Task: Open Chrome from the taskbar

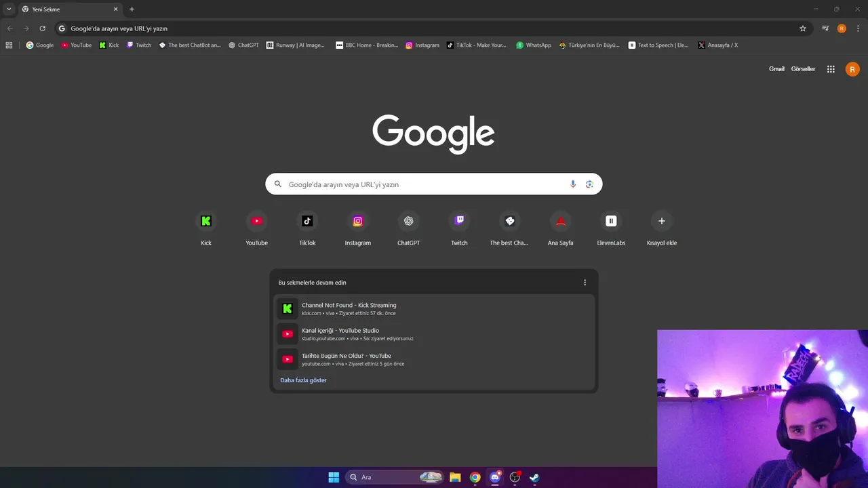Action: tap(475, 477)
